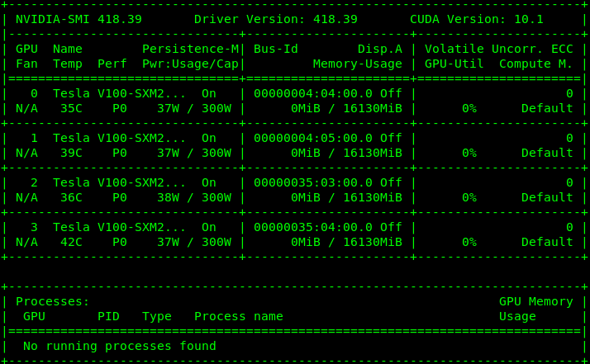Click the Disp.A column header
This screenshot has height=364, width=590.
pos(379,49)
